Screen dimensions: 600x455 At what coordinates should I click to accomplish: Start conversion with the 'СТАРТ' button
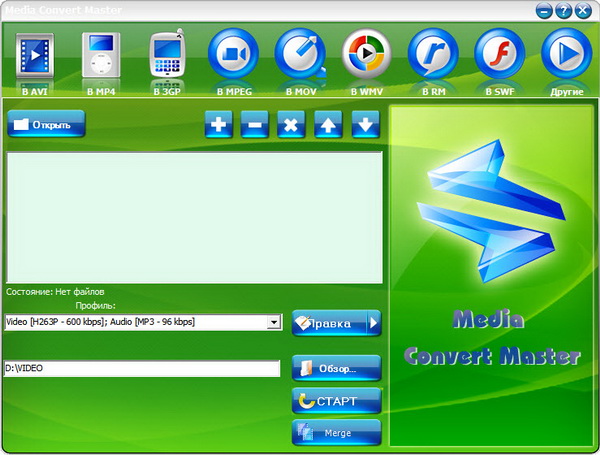pyautogui.click(x=336, y=401)
